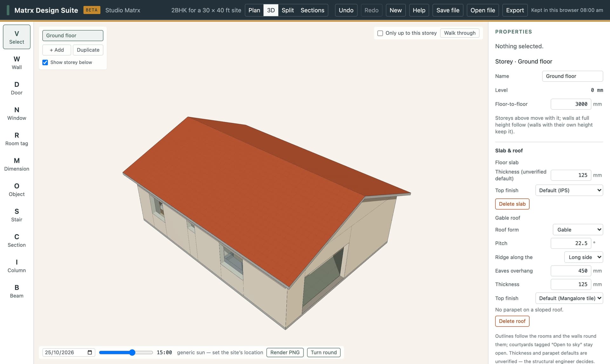Duplicate the current storey
The height and width of the screenshot is (364, 610).
click(x=88, y=50)
